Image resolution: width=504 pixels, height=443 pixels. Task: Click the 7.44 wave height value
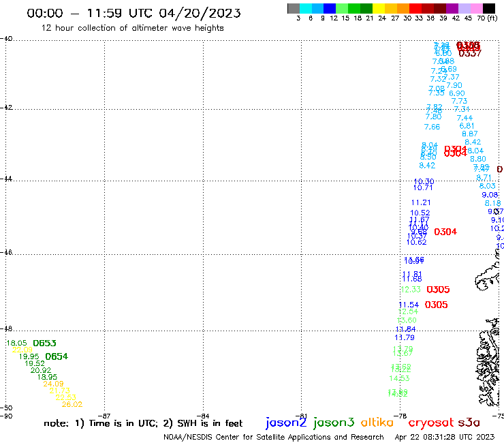464,118
